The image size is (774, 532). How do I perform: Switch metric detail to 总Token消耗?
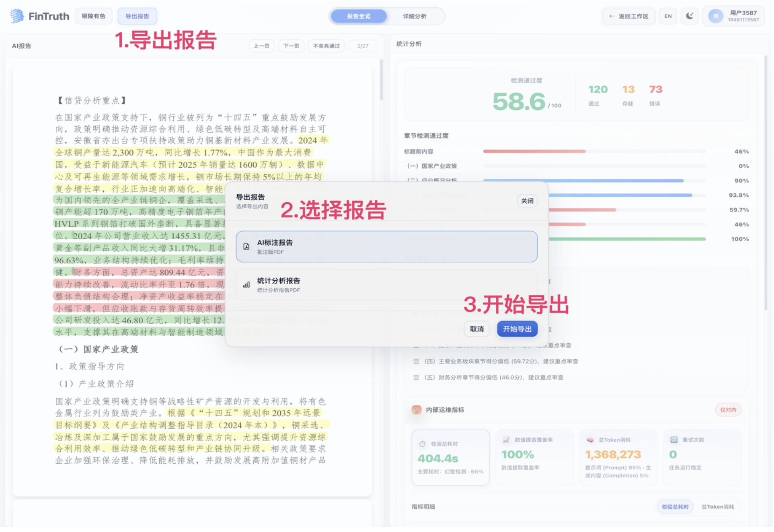718,507
